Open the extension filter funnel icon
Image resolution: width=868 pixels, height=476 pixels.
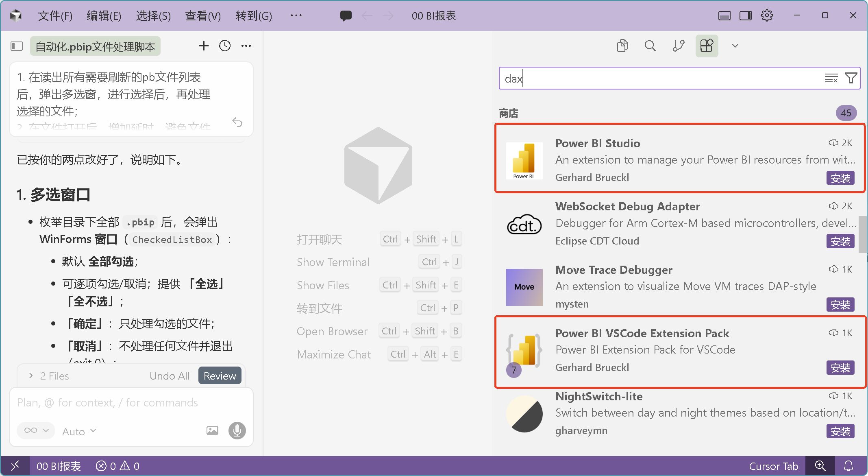click(x=851, y=78)
